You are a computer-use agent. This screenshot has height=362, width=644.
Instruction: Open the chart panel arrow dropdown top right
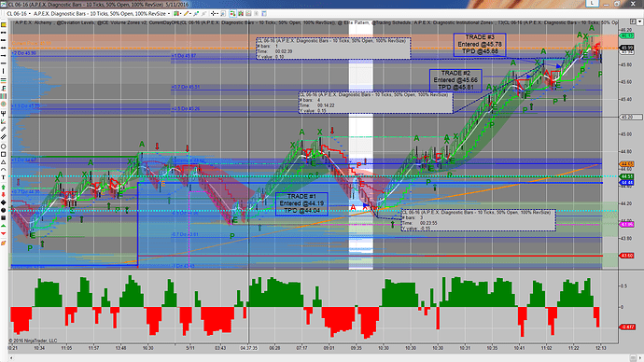tap(640, 21)
